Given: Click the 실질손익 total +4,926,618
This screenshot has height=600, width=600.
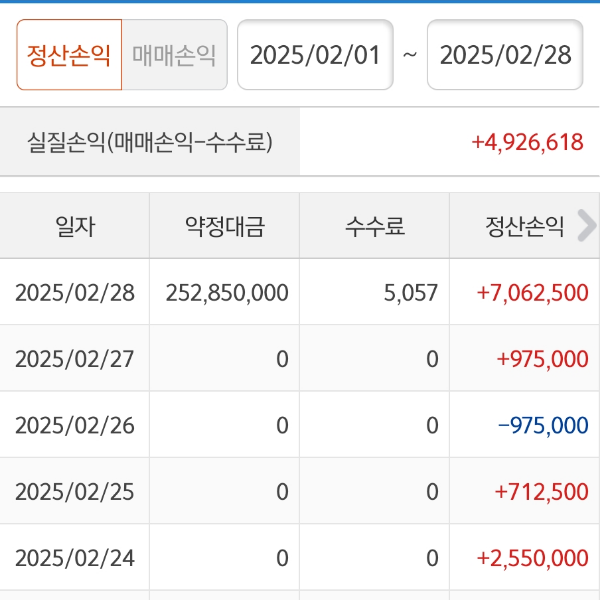Looking at the screenshot, I should pyautogui.click(x=527, y=142).
